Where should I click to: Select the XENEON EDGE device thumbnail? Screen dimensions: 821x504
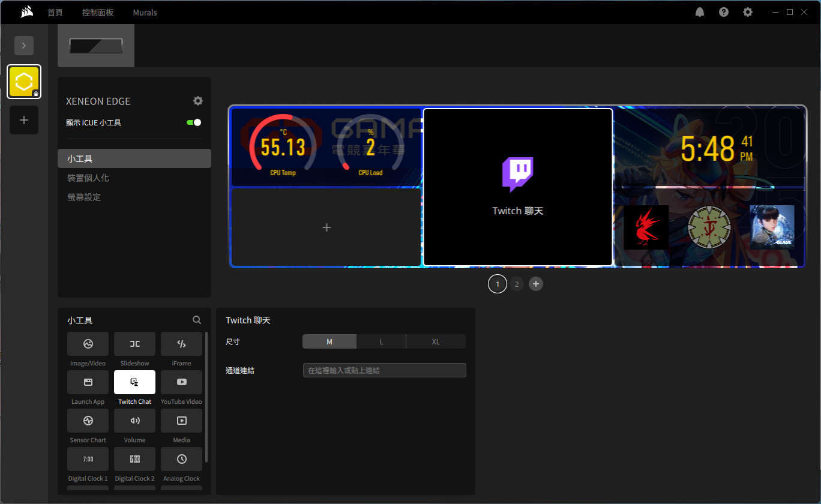point(96,46)
